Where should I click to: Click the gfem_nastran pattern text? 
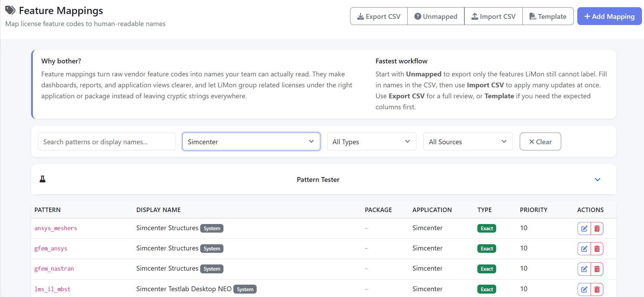54,269
